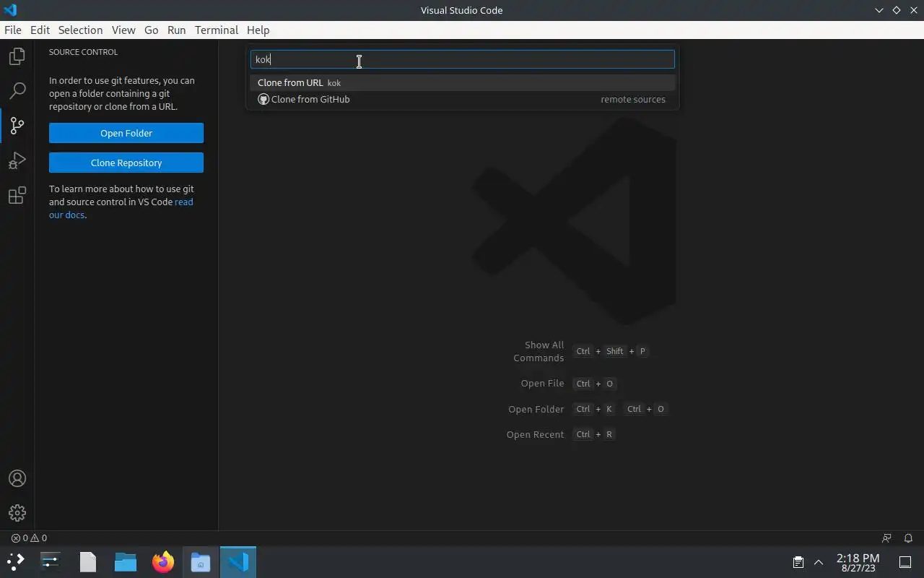Expand the system tray hidden icons arrow
The width and height of the screenshot is (924, 578).
click(819, 562)
